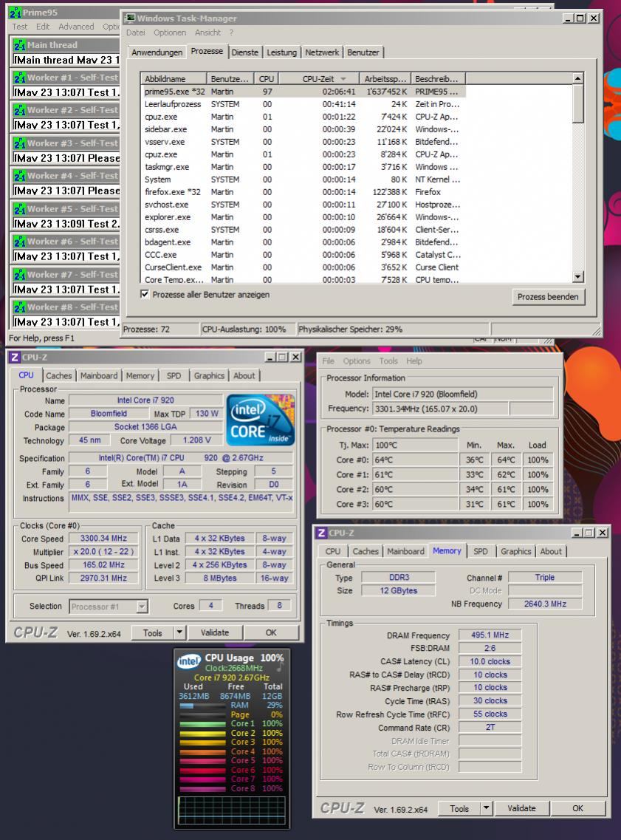621x840 pixels.
Task: Click the Task-Manager title bar icon
Action: coord(129,18)
